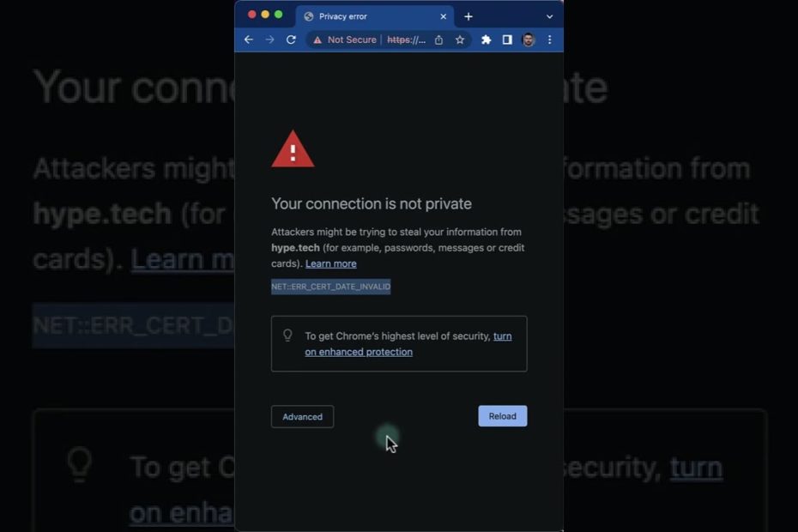Click the turn on enhanced protection link
The width and height of the screenshot is (798, 532).
click(x=408, y=344)
